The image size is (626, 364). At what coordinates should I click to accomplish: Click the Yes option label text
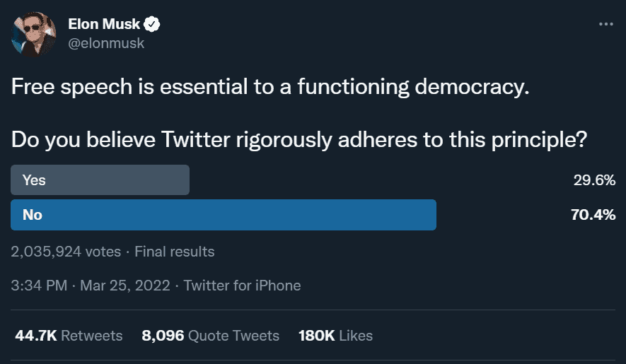(34, 180)
